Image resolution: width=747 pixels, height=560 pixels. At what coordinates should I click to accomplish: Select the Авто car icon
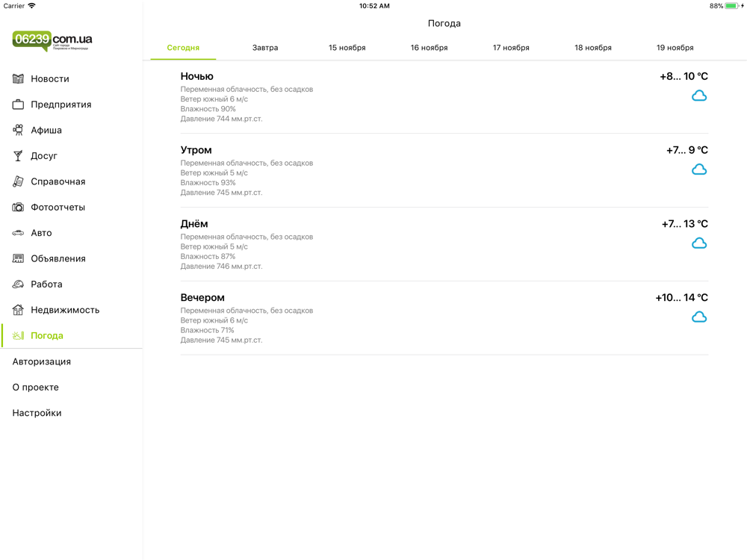18,233
